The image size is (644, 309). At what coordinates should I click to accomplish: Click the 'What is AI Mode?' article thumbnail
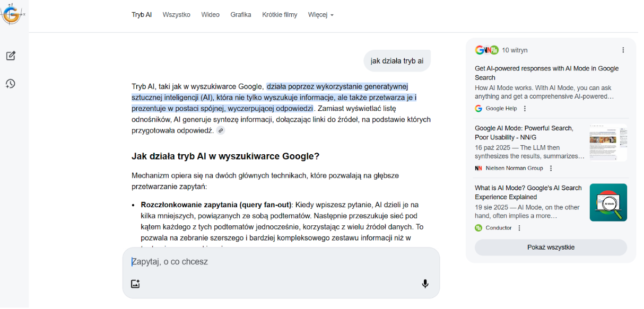tap(608, 202)
